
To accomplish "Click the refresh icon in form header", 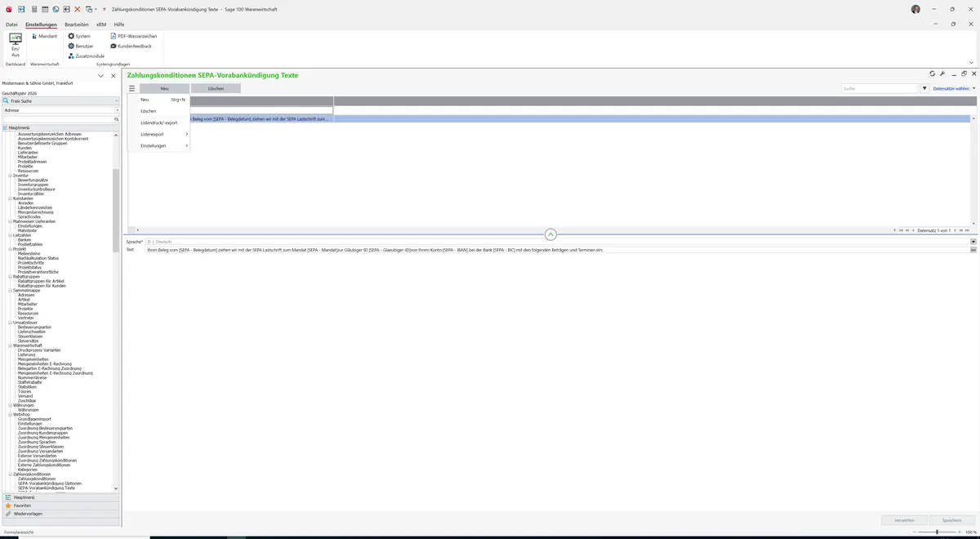I will [x=933, y=73].
